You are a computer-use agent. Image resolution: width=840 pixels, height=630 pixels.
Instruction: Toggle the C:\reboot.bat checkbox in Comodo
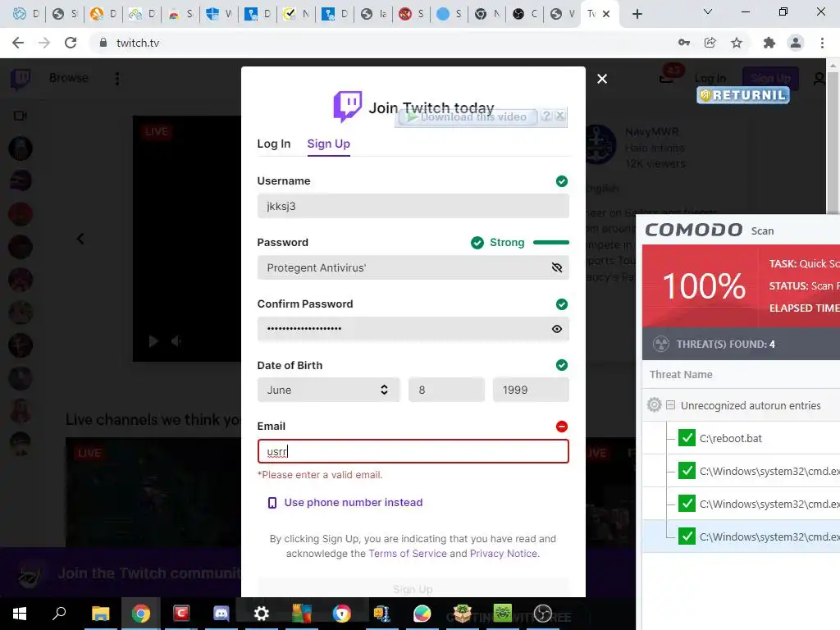(x=687, y=438)
